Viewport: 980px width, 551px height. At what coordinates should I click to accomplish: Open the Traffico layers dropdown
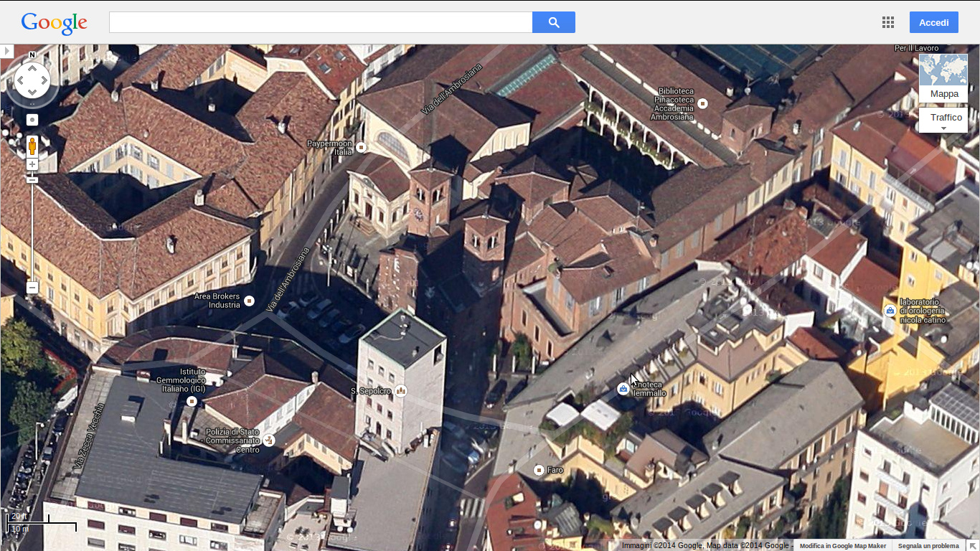[x=943, y=120]
